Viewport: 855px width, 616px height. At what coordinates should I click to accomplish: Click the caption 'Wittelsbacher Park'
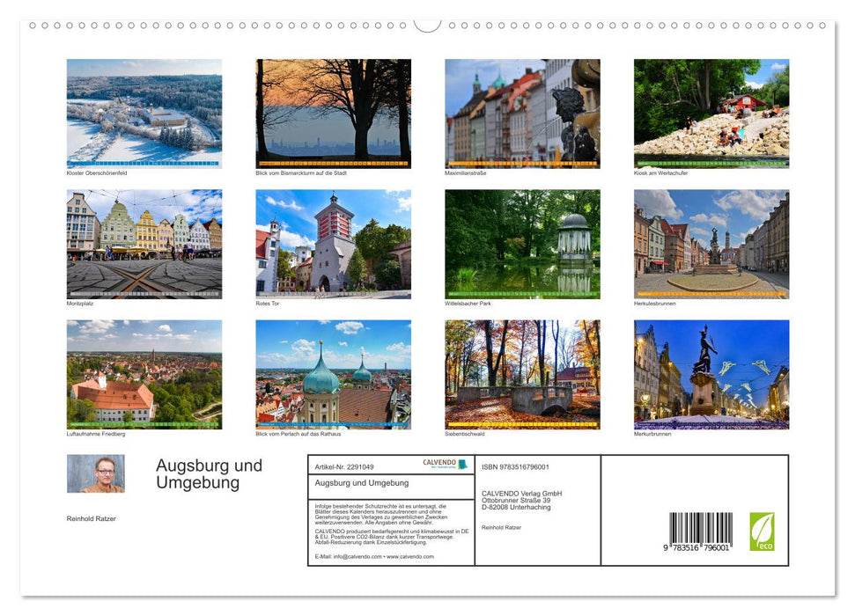[x=468, y=303]
